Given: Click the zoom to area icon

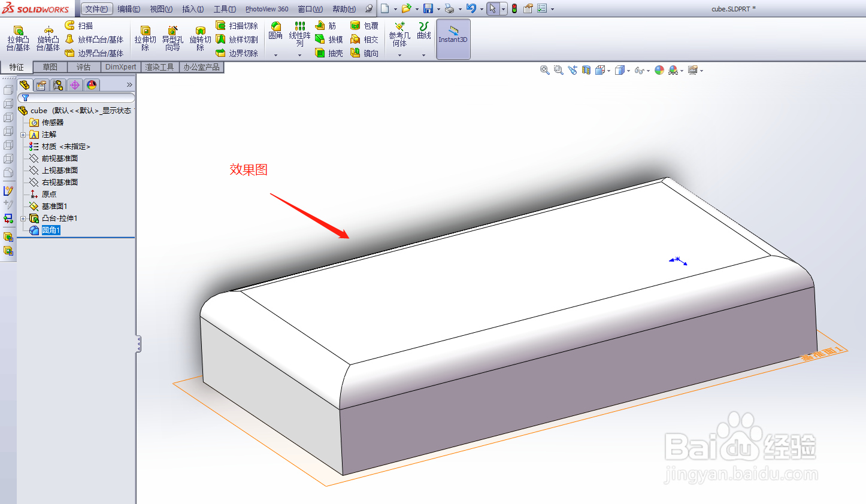Looking at the screenshot, I should 558,70.
